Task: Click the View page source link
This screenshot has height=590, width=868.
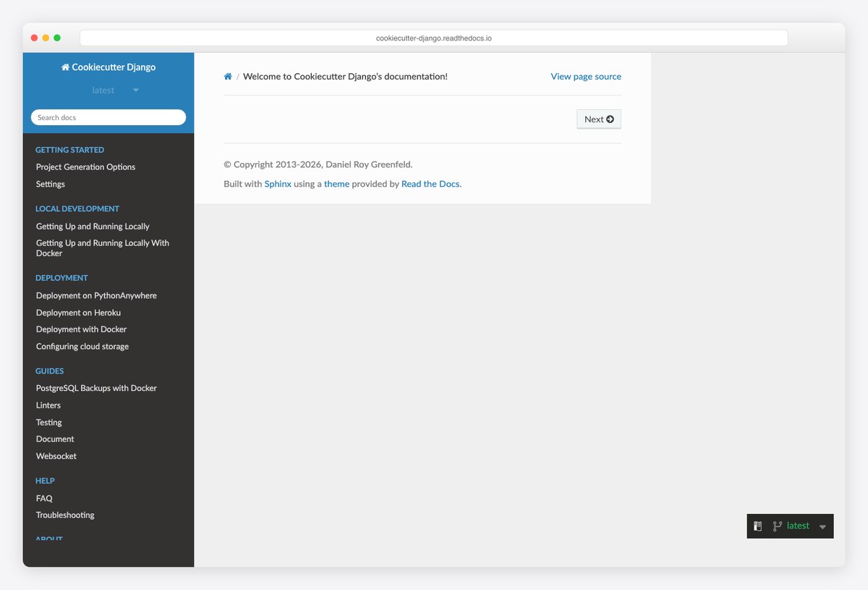Action: [x=586, y=77]
